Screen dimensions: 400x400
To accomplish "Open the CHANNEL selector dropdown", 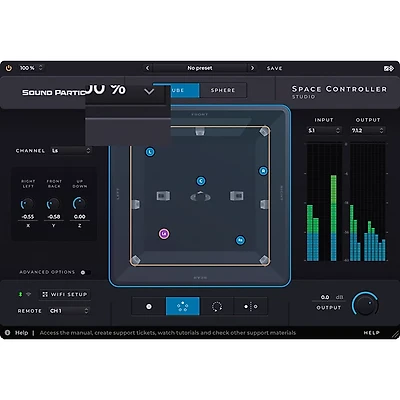I will 70,151.
